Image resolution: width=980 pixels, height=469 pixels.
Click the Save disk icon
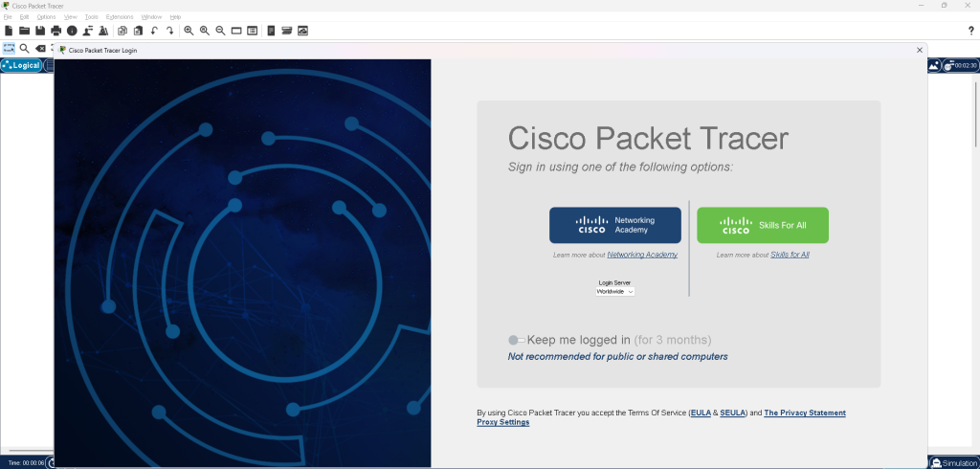40,31
